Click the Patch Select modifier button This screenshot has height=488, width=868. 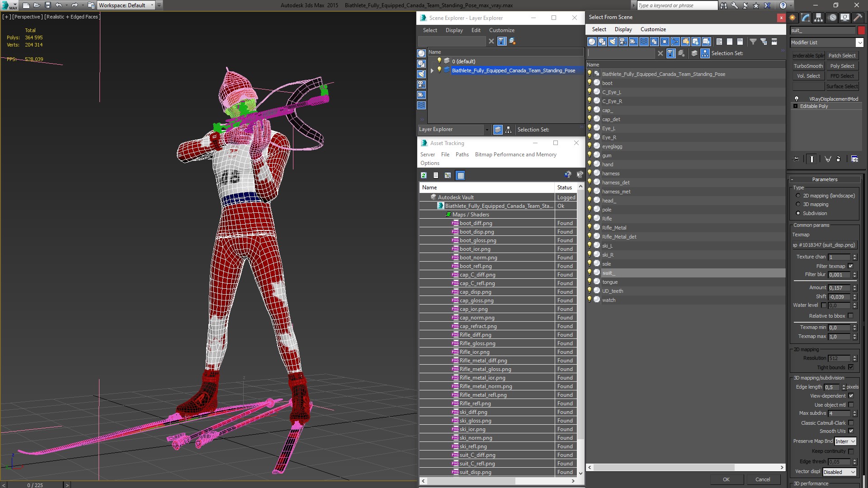pos(842,56)
